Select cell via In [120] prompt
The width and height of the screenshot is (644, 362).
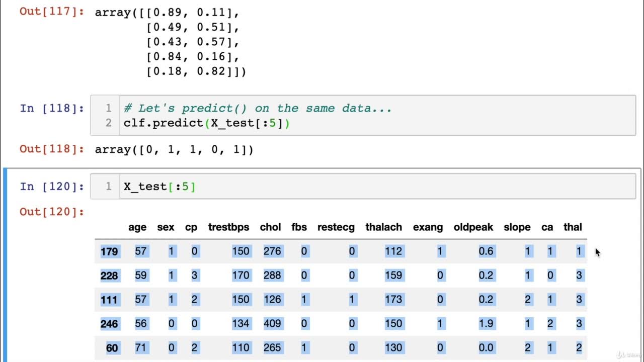coord(52,187)
